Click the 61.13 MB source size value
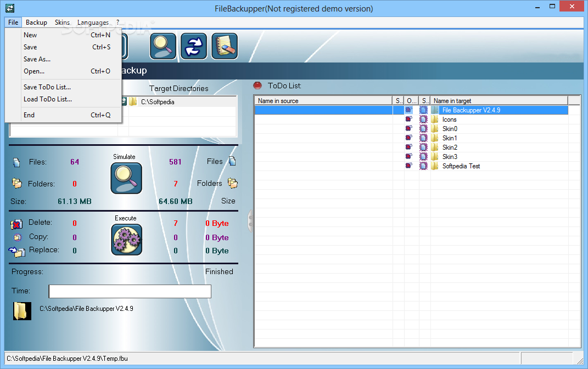Image resolution: width=588 pixels, height=369 pixels. pos(75,202)
